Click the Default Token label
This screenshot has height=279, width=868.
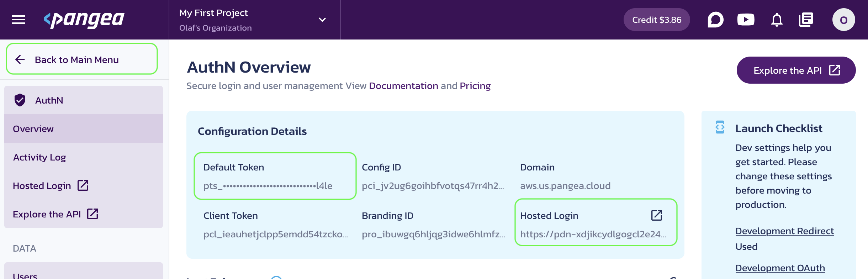234,167
